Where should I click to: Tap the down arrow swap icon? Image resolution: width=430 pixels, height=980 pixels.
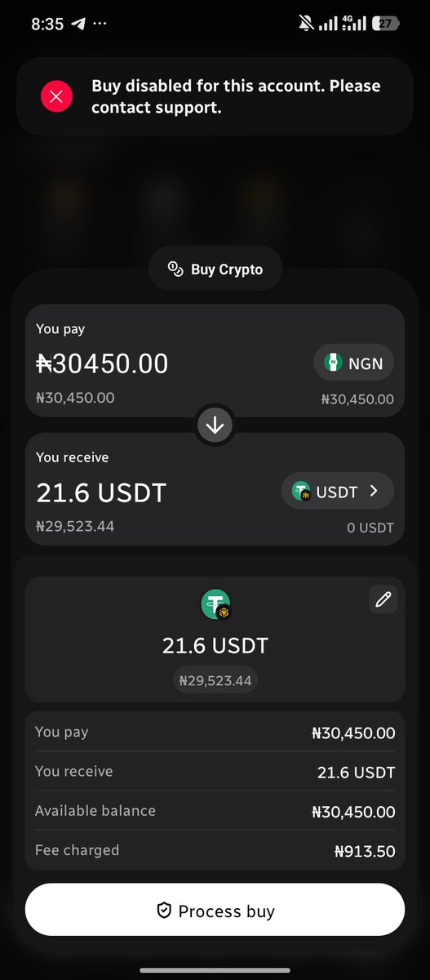click(215, 425)
